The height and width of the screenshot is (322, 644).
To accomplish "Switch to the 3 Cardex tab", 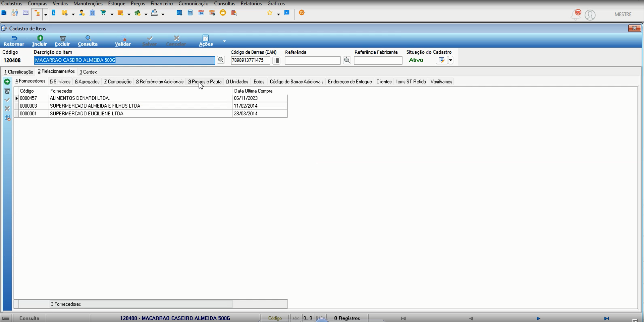I will 88,72.
